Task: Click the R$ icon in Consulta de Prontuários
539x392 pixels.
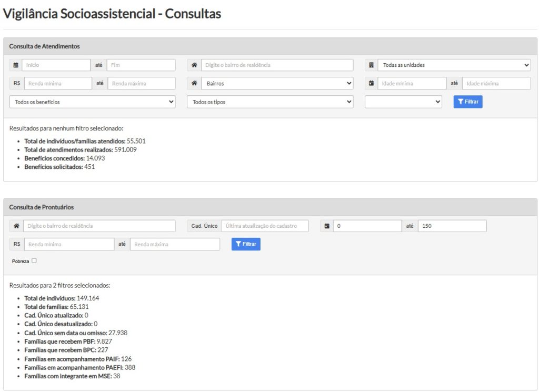Action: coord(17,244)
